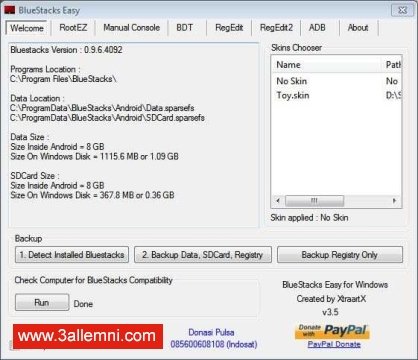418x360 pixels.
Task: Open the ADB tab
Action: (317, 28)
